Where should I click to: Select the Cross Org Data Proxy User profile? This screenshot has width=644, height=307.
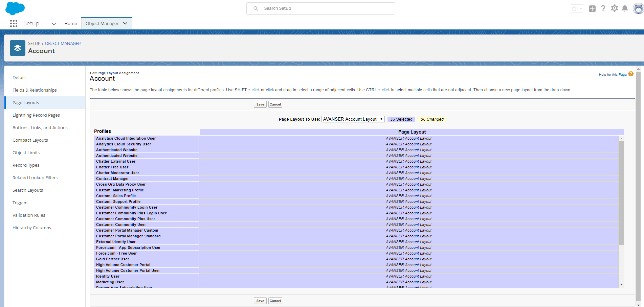pos(146,184)
